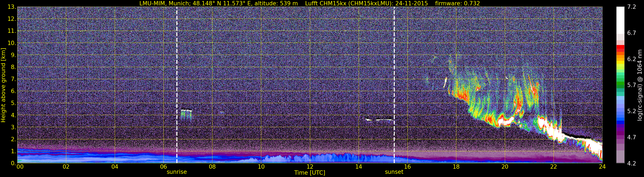Click the time axis tick label '00'
The image size is (644, 177).
[20, 167]
